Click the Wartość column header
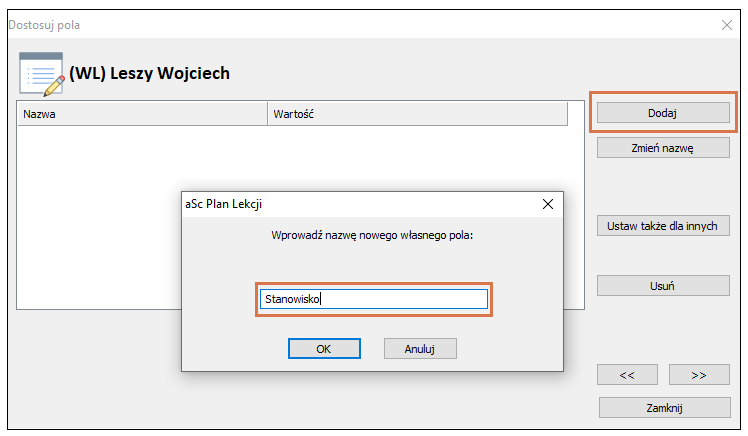748x436 pixels. point(417,114)
